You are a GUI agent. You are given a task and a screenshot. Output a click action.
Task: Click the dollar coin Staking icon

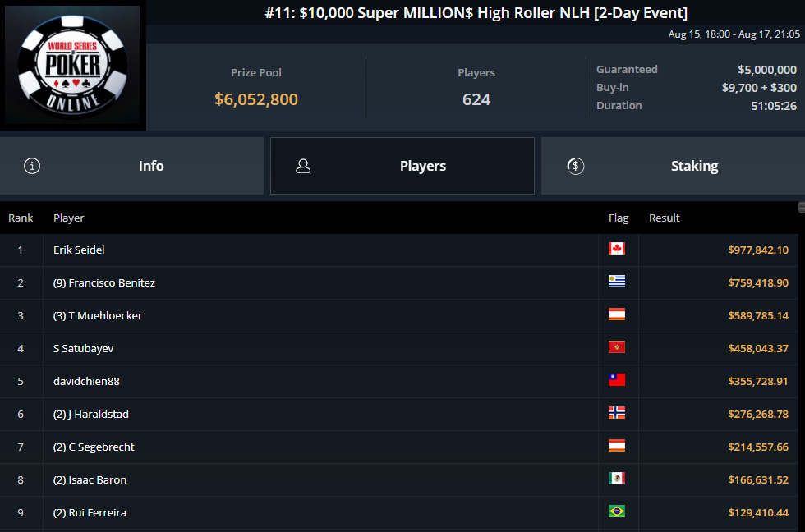coord(575,166)
